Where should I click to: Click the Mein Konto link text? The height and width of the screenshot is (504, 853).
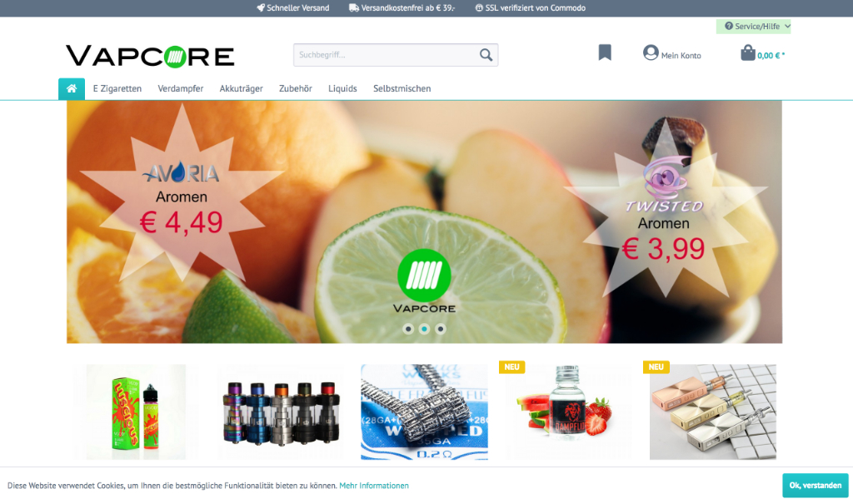point(681,56)
